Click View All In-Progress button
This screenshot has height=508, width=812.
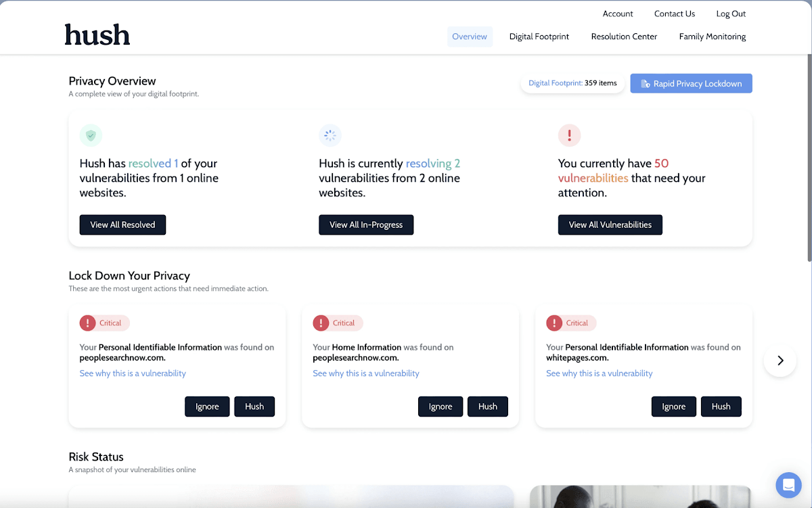tap(366, 225)
